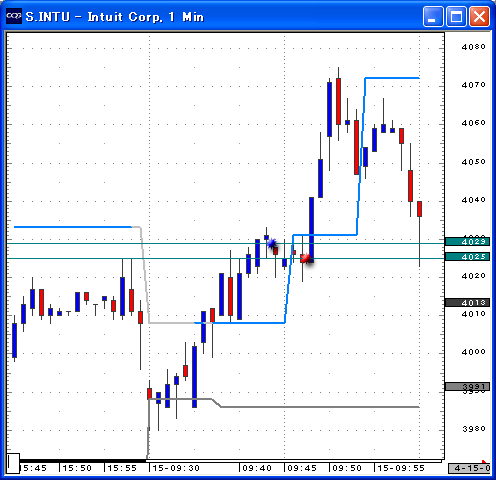Click the window title S.INTU - Intuit Corp
Viewport: 496px width, 480px height.
[x=114, y=17]
